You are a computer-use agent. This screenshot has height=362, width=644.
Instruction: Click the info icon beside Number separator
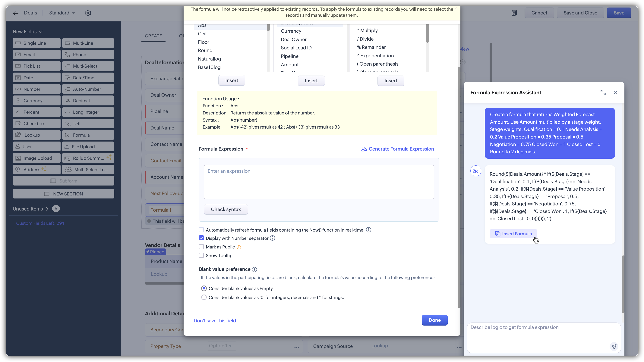tap(273, 238)
